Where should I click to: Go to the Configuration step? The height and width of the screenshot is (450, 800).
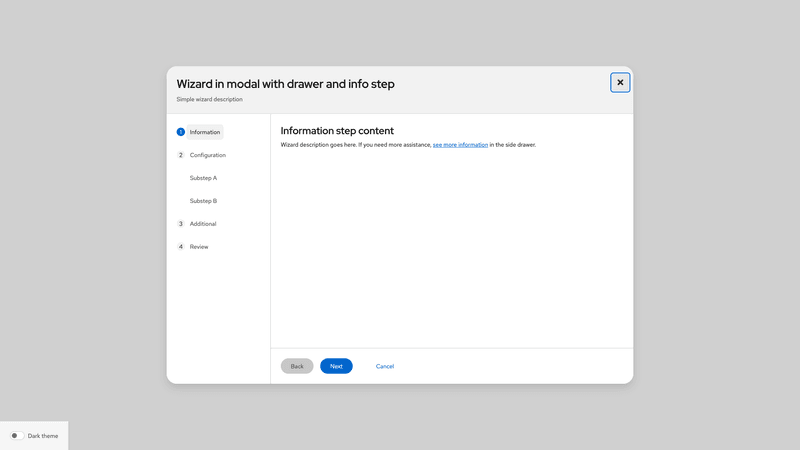click(x=208, y=155)
